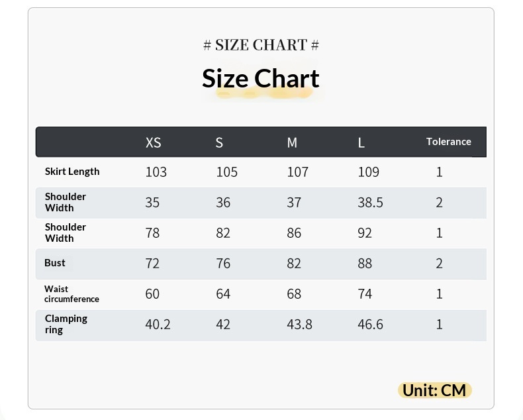Click the XS column header
The height and width of the screenshot is (420, 523).
[x=153, y=142]
